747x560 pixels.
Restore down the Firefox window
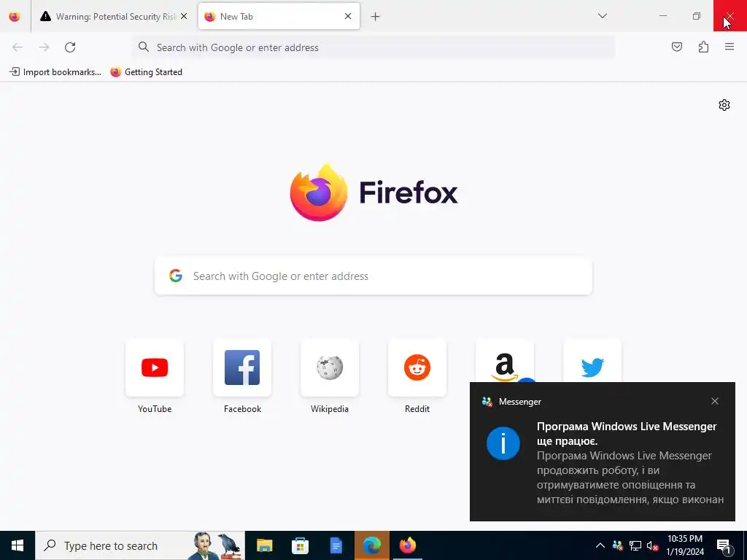point(697,16)
